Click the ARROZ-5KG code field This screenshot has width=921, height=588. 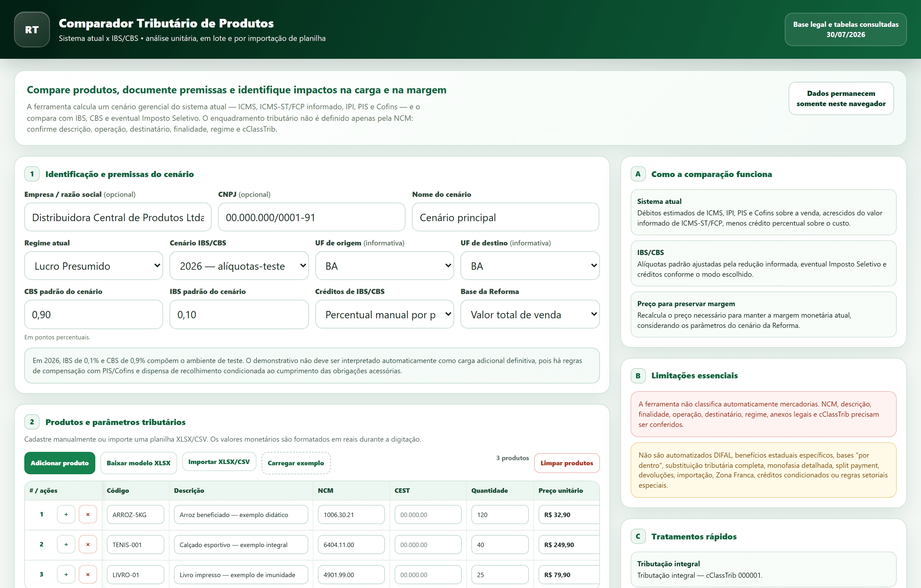click(x=135, y=514)
